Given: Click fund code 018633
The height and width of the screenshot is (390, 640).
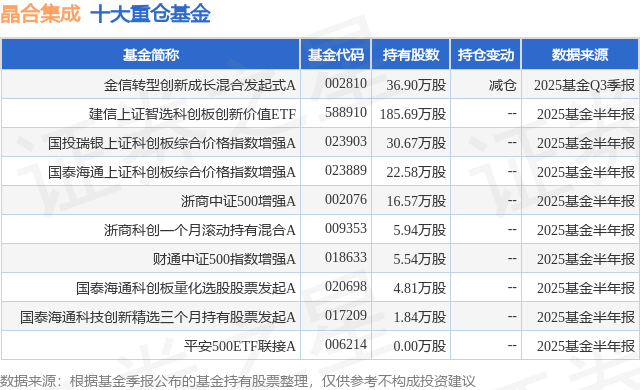Looking at the screenshot, I should 346,257.
